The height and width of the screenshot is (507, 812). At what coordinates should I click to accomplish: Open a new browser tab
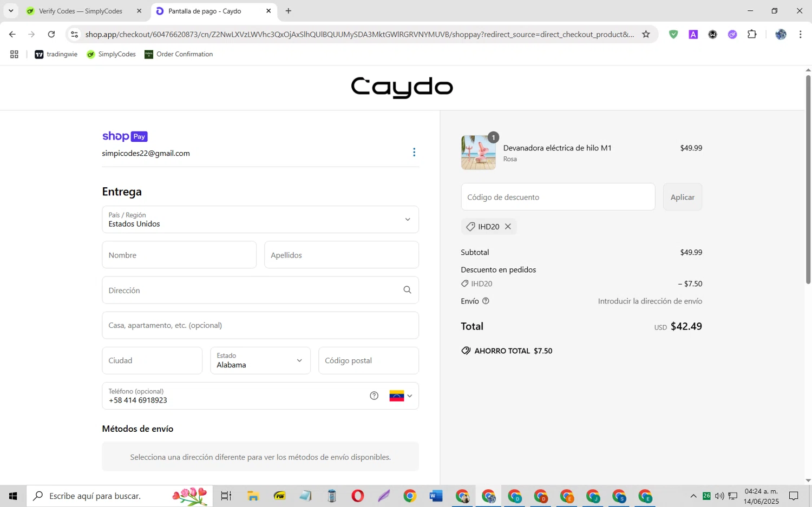[289, 11]
